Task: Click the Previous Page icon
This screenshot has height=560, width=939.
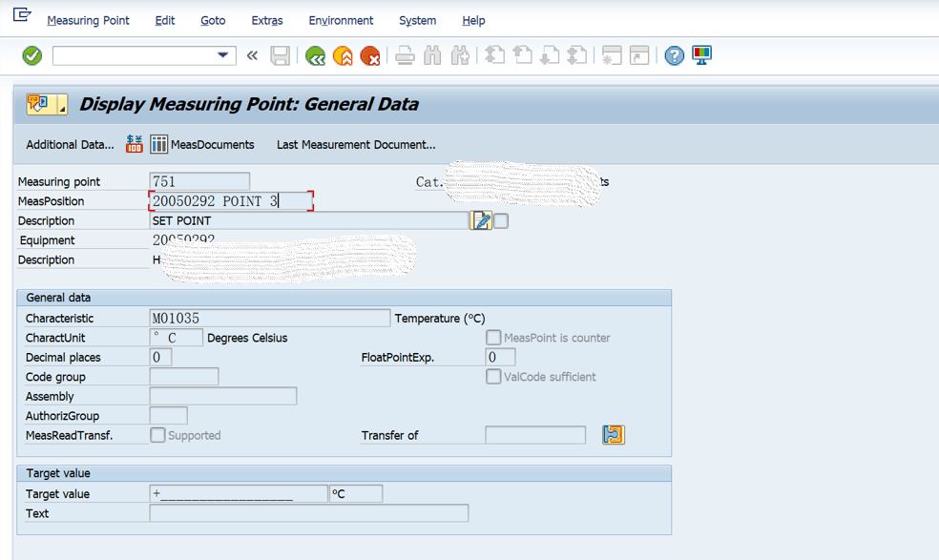Action: (x=523, y=55)
